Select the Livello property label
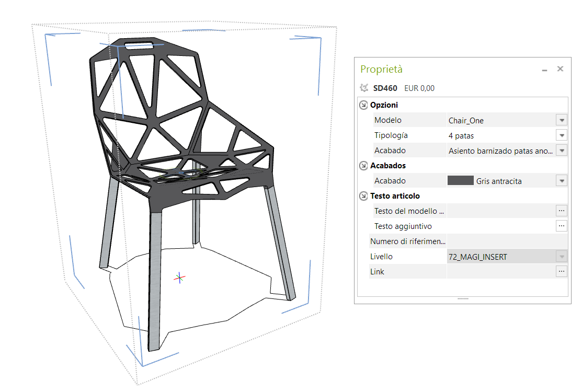Viewport: 582px width, 392px height. (x=381, y=257)
